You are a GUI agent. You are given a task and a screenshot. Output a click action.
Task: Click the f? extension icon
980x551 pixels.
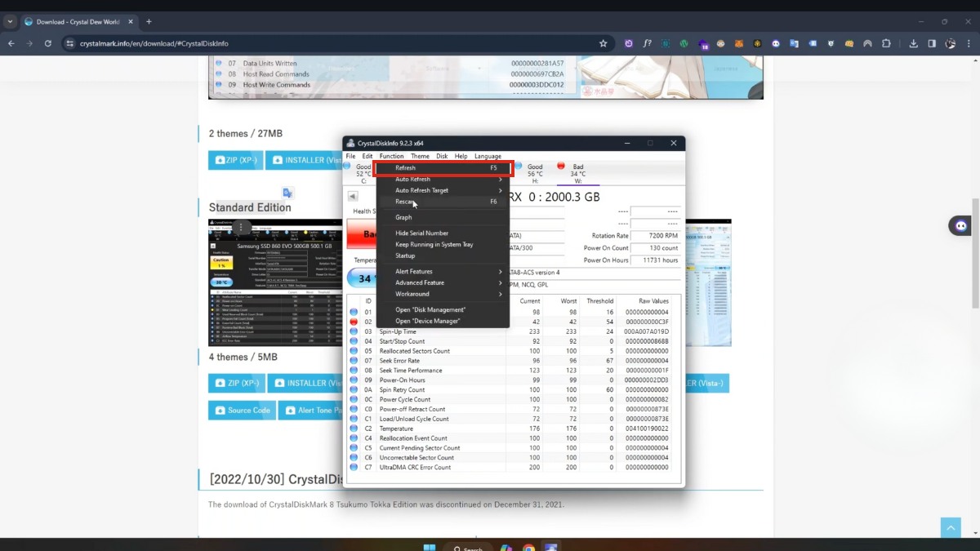click(647, 43)
